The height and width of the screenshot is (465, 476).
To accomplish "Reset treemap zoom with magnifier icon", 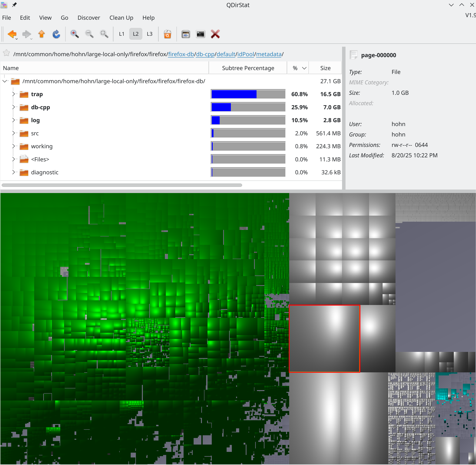I will coord(104,34).
